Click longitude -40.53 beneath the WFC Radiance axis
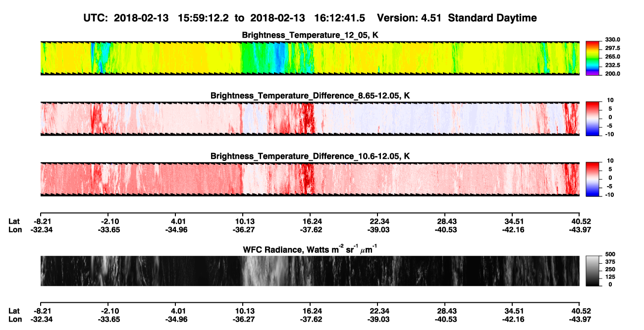Screen dimensions: 644x330 pos(445,319)
